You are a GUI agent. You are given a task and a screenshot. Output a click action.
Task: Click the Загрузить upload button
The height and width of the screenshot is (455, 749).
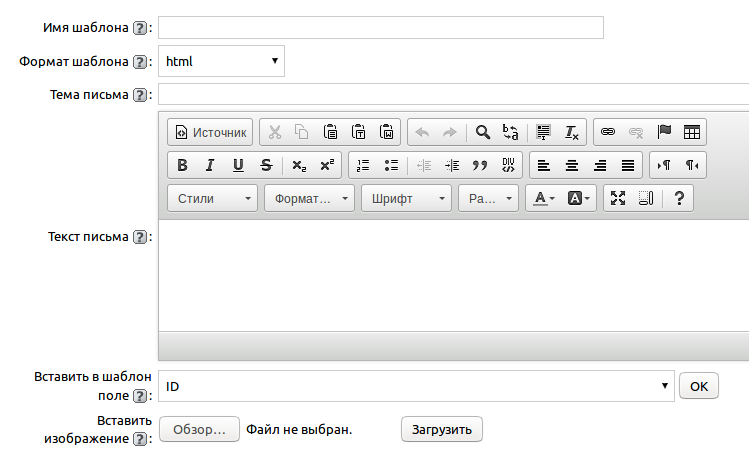tap(442, 429)
